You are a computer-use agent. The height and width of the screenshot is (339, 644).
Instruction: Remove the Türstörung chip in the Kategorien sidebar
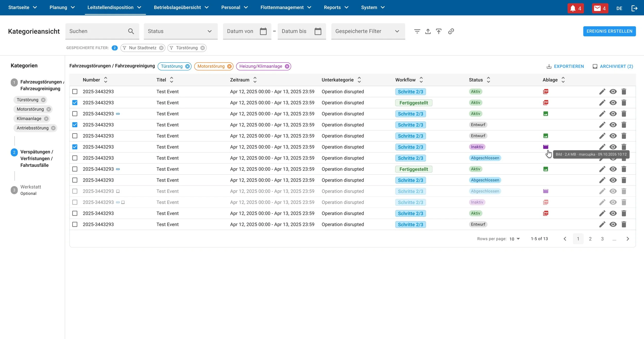click(43, 100)
